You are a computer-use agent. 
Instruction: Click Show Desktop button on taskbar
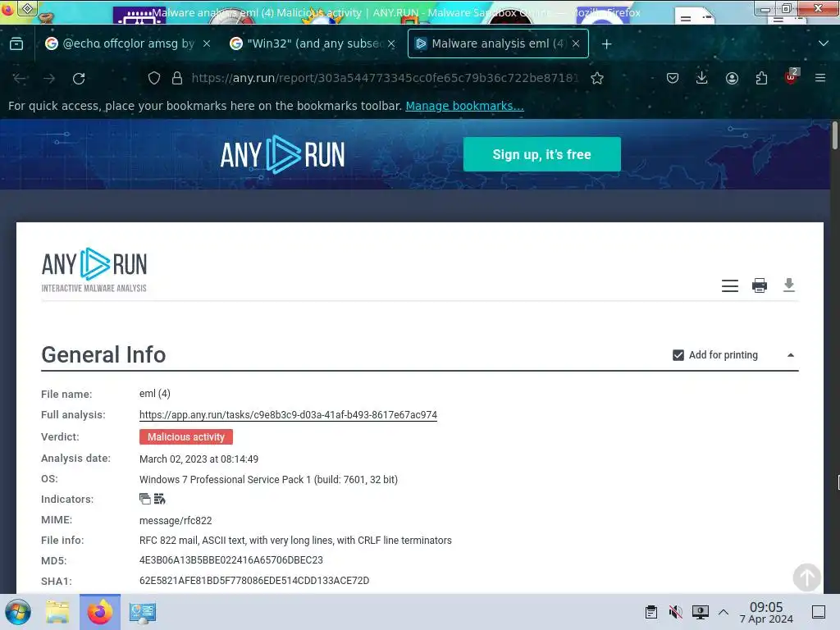pos(819,612)
